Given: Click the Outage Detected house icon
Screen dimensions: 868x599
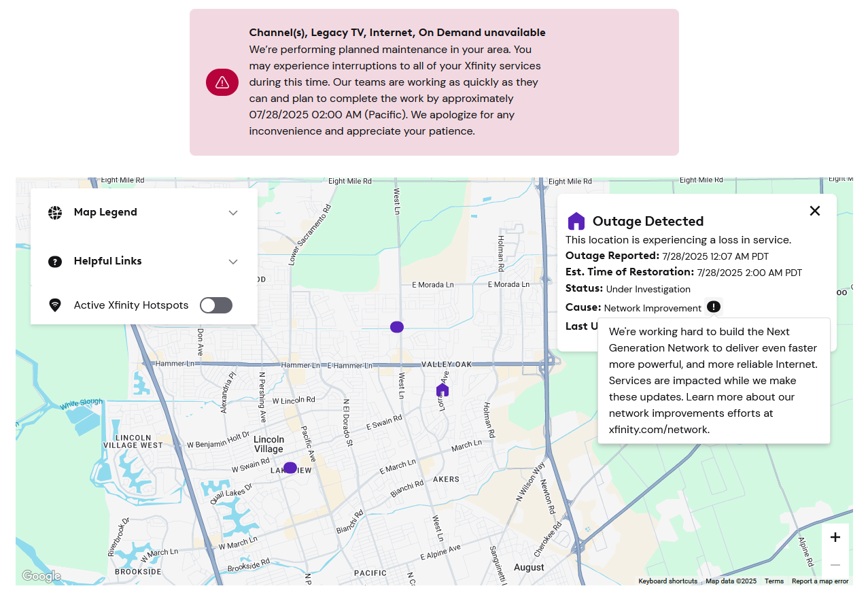Looking at the screenshot, I should [x=576, y=221].
